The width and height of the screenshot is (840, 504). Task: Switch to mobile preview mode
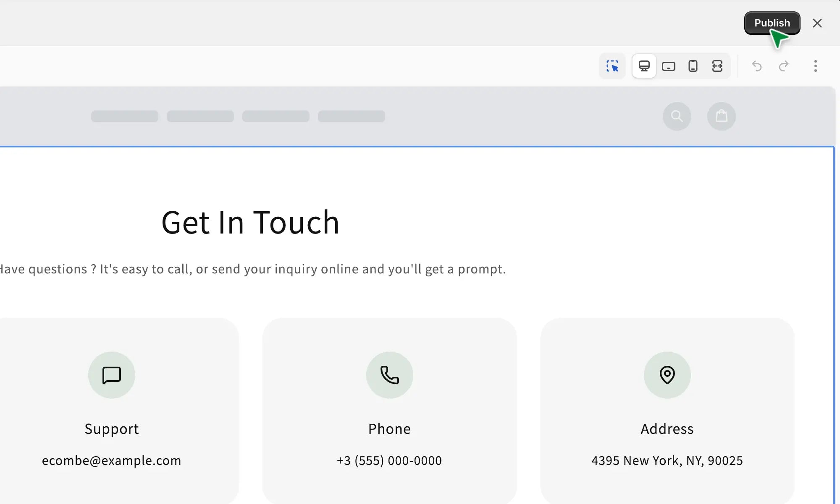(693, 66)
